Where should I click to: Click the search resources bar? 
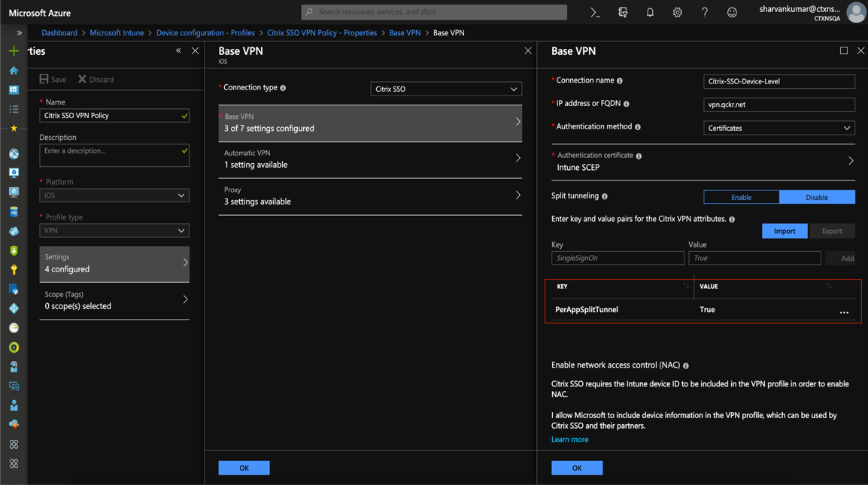pos(435,12)
